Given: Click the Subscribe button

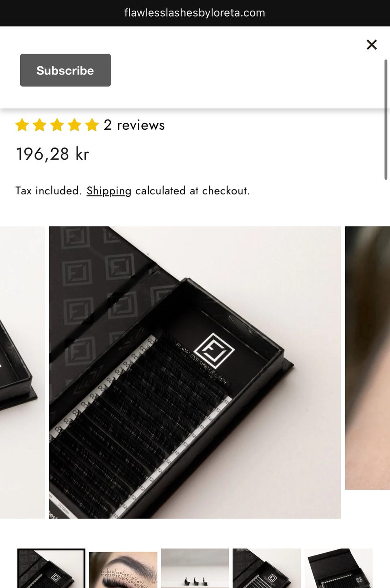Looking at the screenshot, I should coord(65,70).
